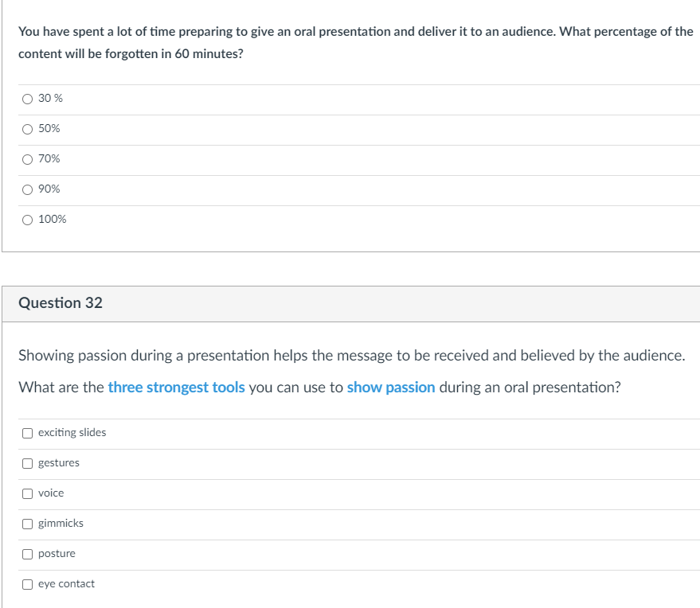Enable the voice checkbox
The image size is (700, 608).
tap(28, 493)
